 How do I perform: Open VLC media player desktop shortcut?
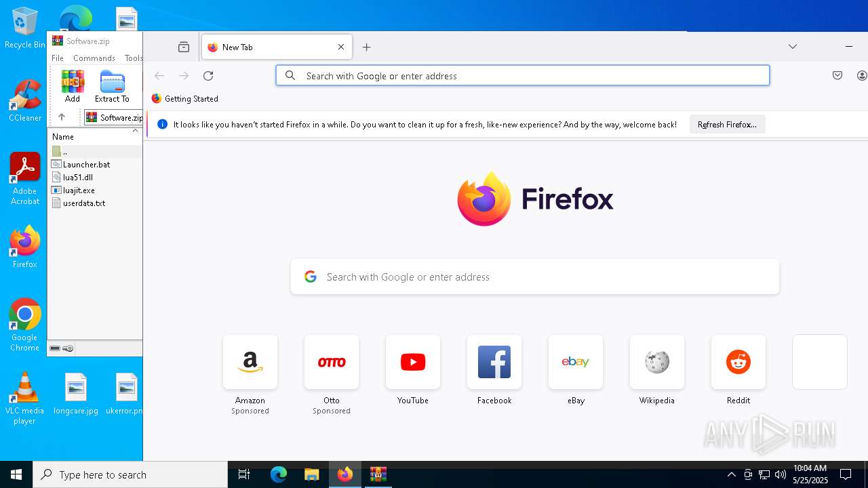coord(24,399)
